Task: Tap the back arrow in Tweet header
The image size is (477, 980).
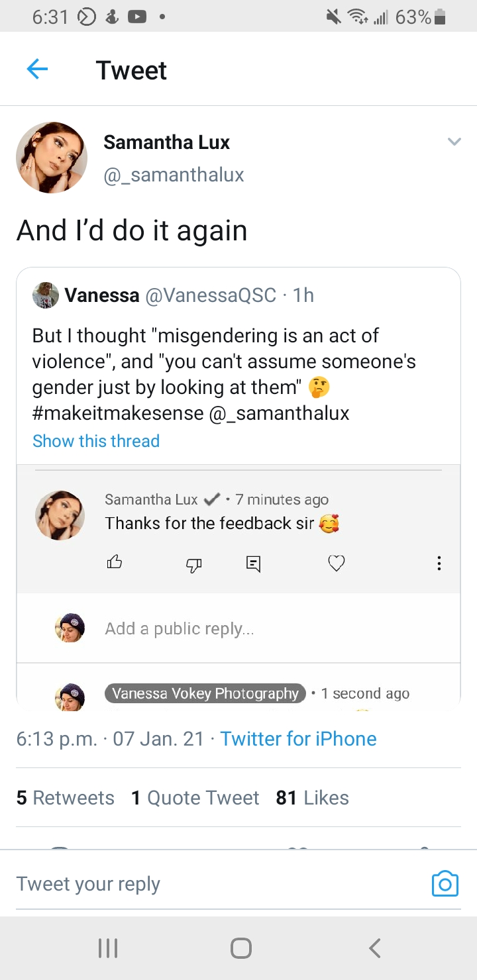Action: click(37, 70)
